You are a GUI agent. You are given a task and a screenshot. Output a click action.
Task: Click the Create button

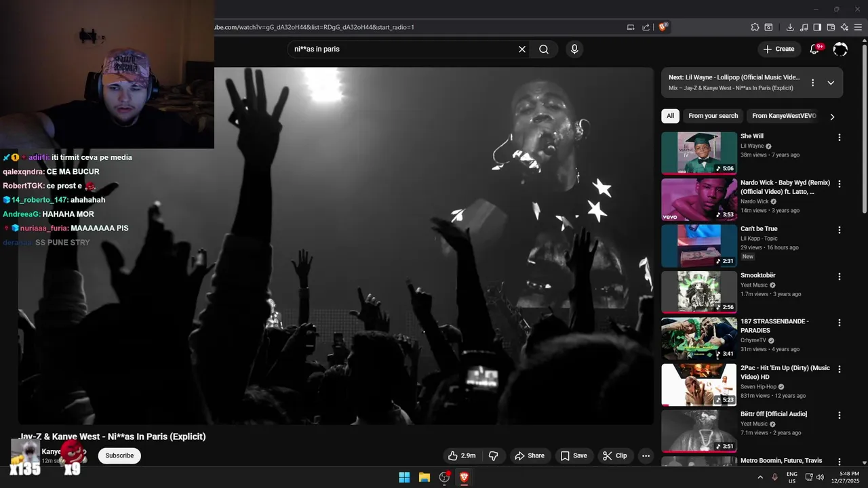coord(778,49)
